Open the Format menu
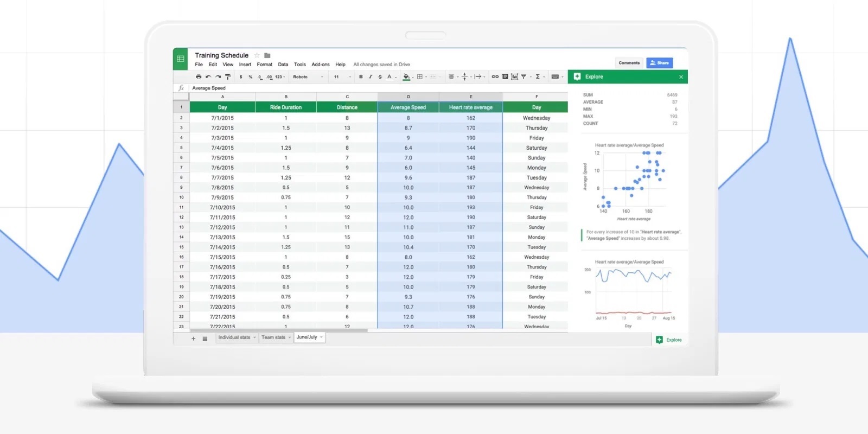This screenshot has height=434, width=868. (x=264, y=65)
